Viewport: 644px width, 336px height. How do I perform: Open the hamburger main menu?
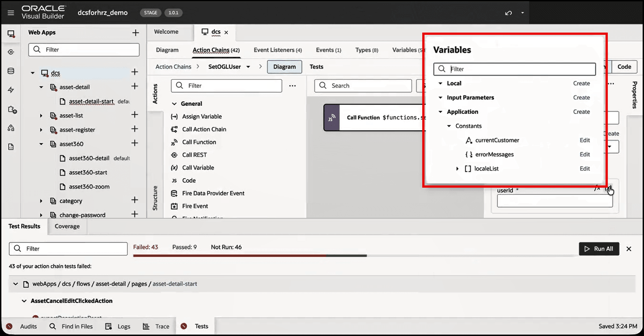[x=11, y=13]
